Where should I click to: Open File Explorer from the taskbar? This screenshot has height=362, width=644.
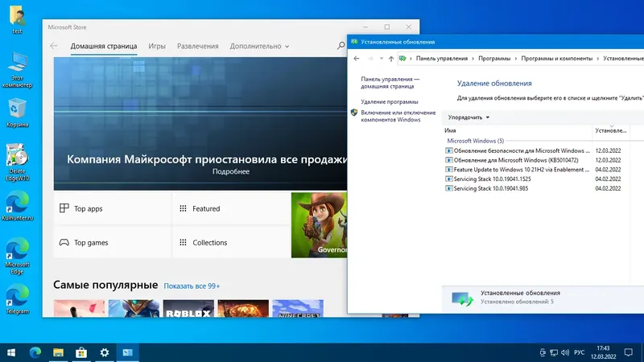pos(58,352)
